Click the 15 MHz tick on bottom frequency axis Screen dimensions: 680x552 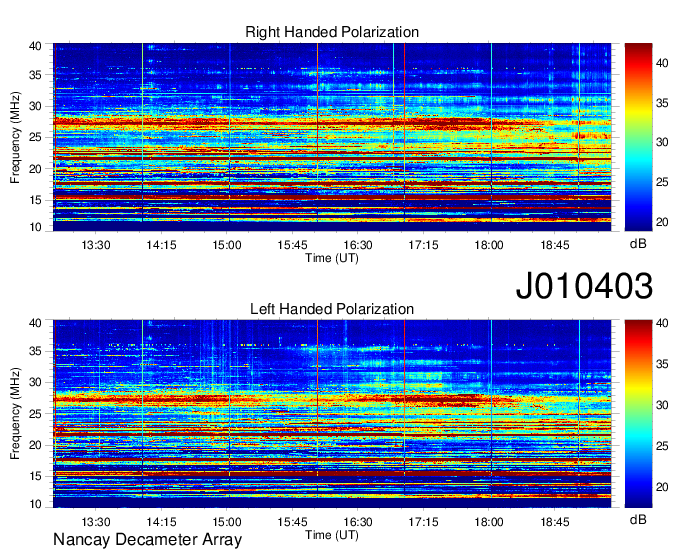[x=36, y=476]
